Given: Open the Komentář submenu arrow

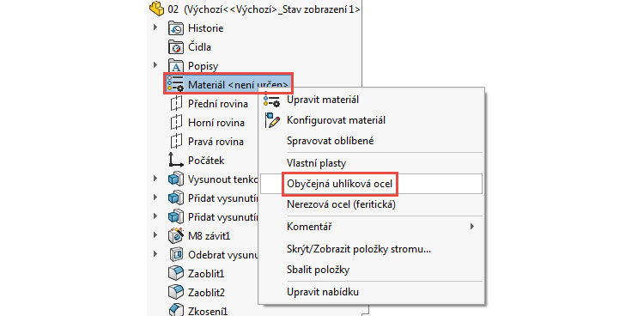Looking at the screenshot, I should tap(472, 226).
